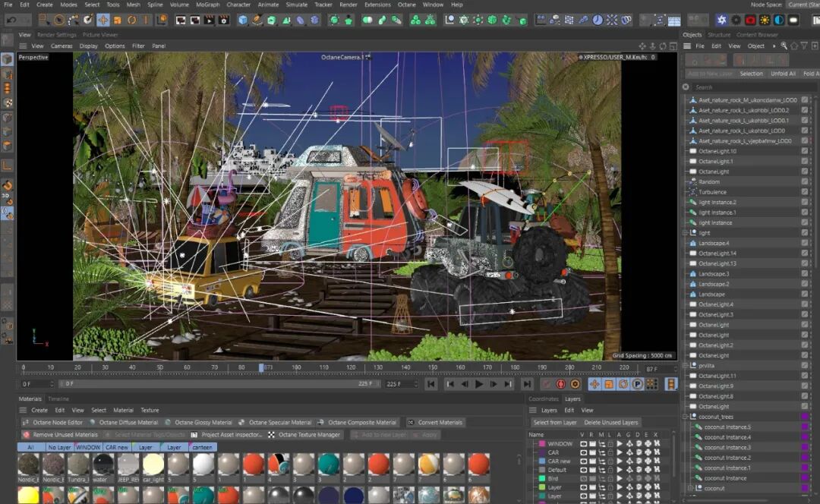
Task: Click Convert Materials button
Action: point(435,423)
